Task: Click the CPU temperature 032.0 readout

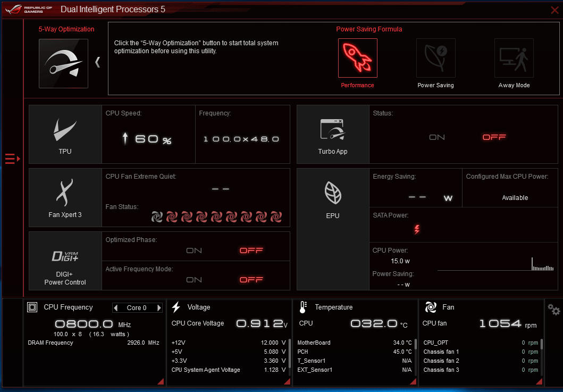Action: click(379, 323)
